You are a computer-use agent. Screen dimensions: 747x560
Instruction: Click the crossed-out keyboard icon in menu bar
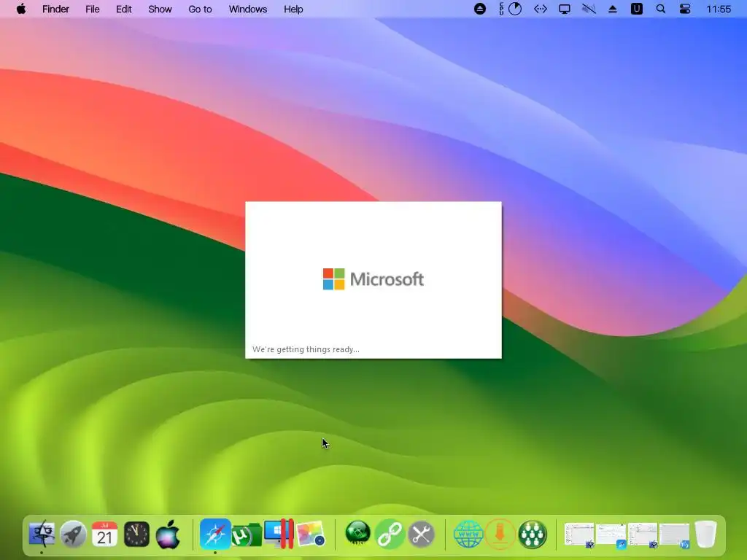(589, 9)
